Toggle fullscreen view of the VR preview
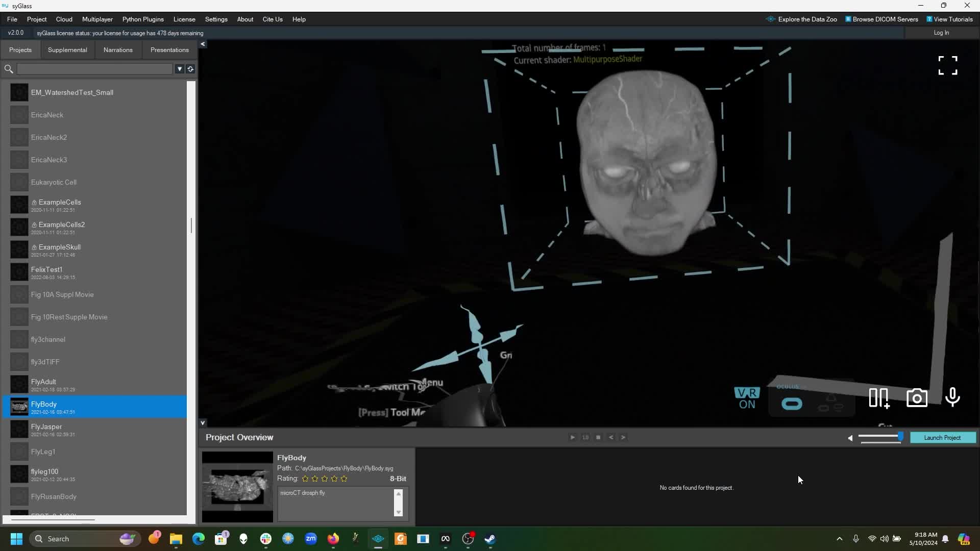 pyautogui.click(x=948, y=65)
